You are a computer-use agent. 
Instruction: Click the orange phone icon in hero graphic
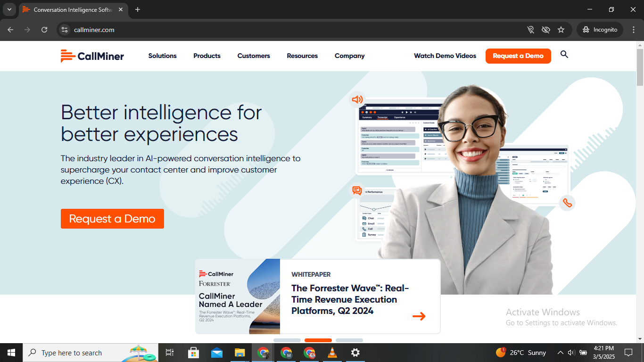point(567,203)
